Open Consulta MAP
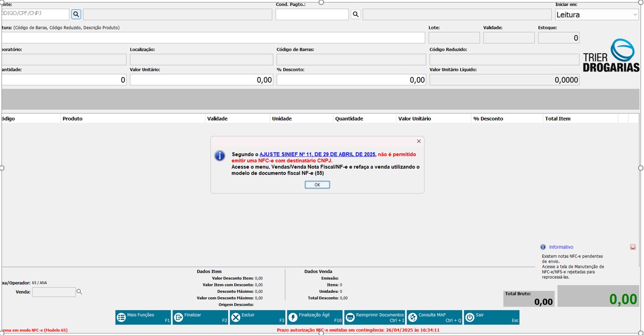The height and width of the screenshot is (335, 644). click(x=434, y=318)
